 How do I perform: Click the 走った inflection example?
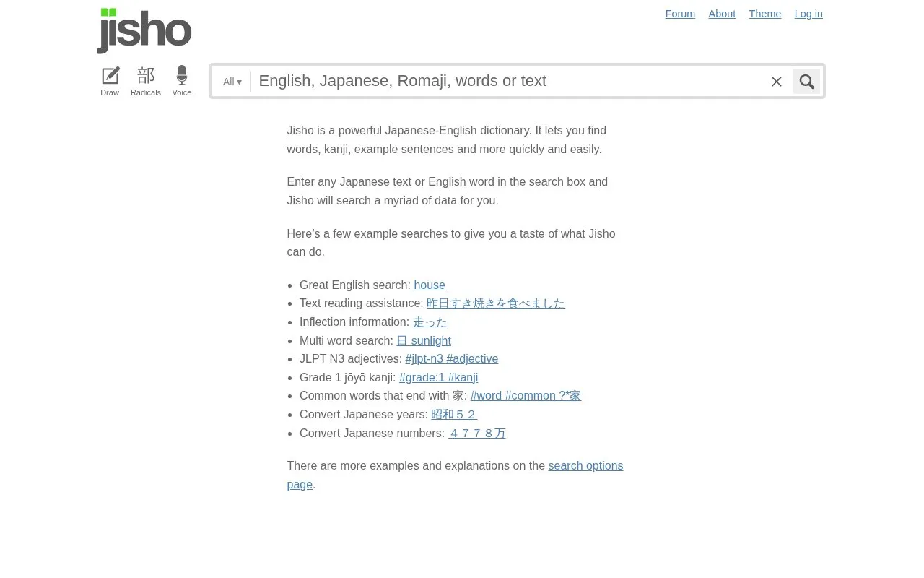point(430,322)
